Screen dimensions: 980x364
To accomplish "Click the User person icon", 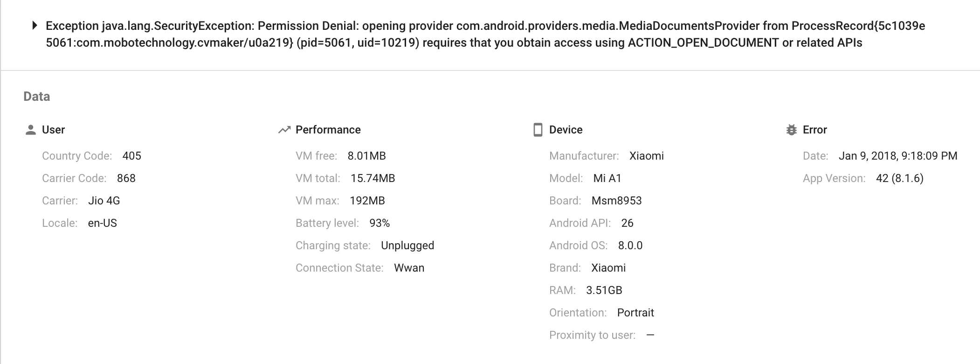I will [31, 130].
